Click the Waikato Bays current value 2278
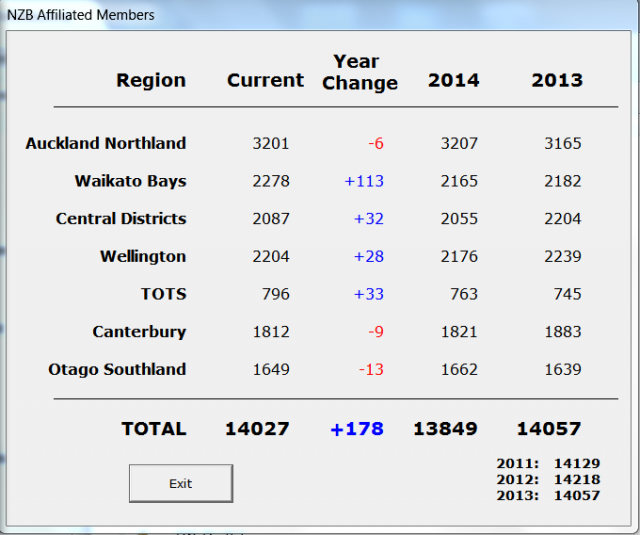This screenshot has width=640, height=535. click(x=271, y=181)
